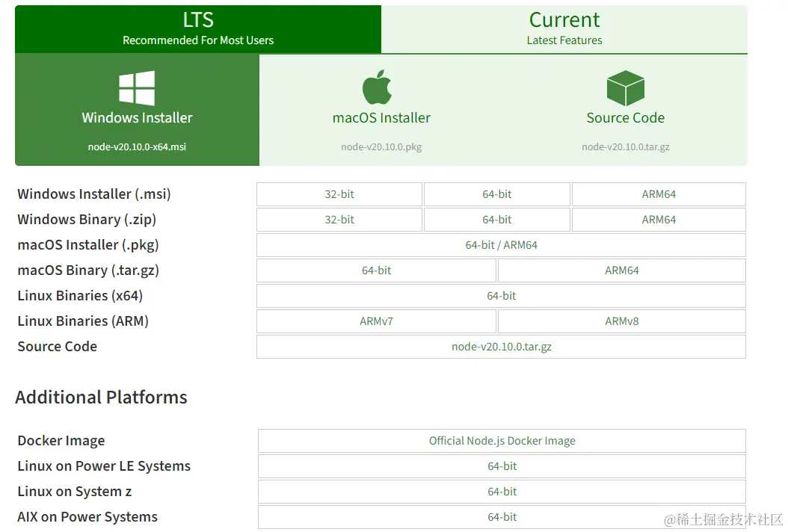Switch to the LTS tab
The height and width of the screenshot is (532, 788).
[198, 29]
